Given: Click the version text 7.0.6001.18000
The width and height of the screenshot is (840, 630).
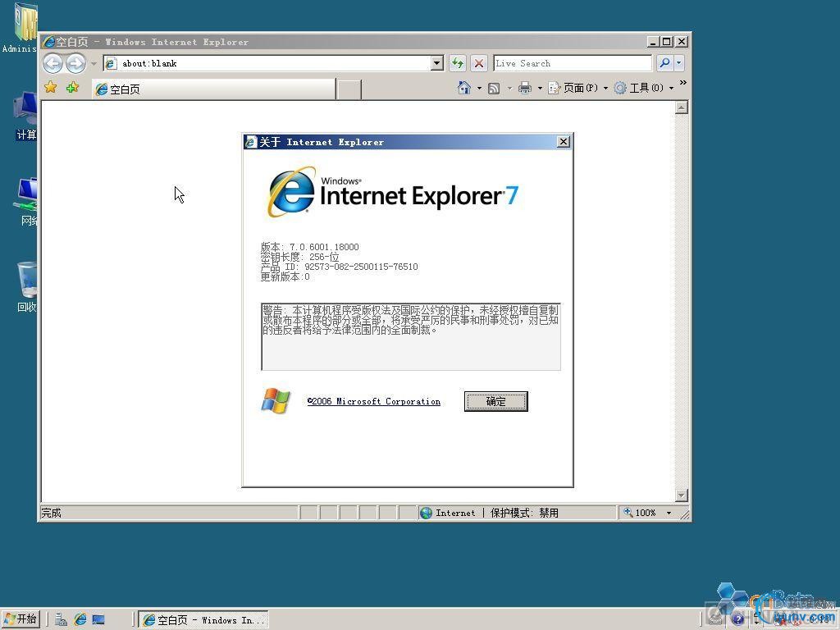Looking at the screenshot, I should pos(324,247).
